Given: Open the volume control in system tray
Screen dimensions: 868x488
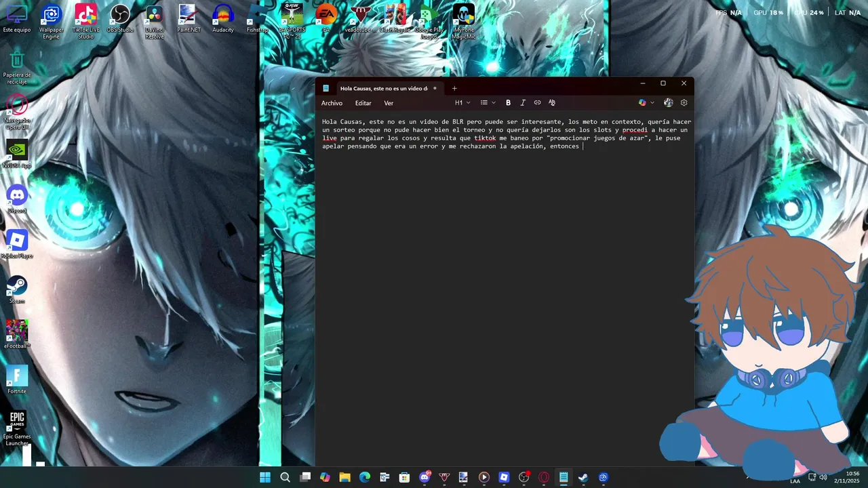Looking at the screenshot, I should (x=823, y=477).
